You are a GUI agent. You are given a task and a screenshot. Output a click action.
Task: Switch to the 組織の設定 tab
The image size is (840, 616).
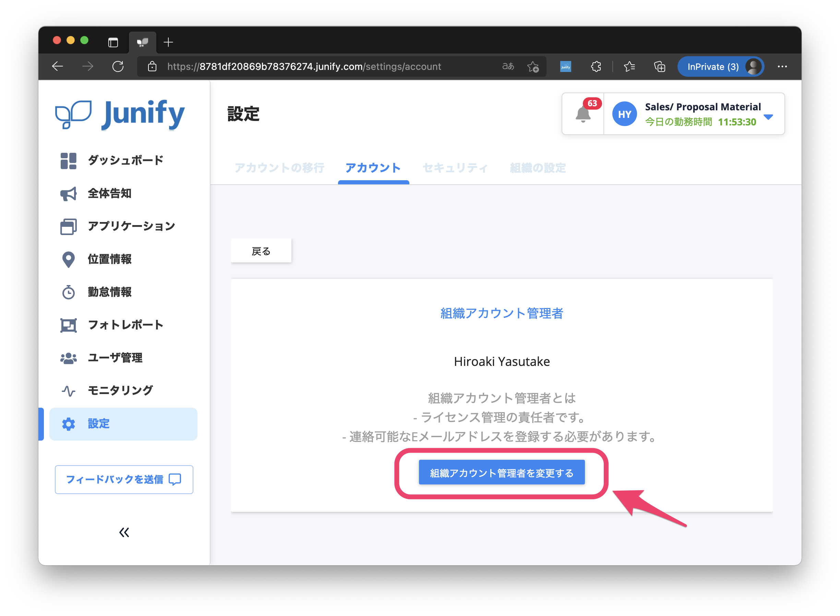tap(538, 168)
